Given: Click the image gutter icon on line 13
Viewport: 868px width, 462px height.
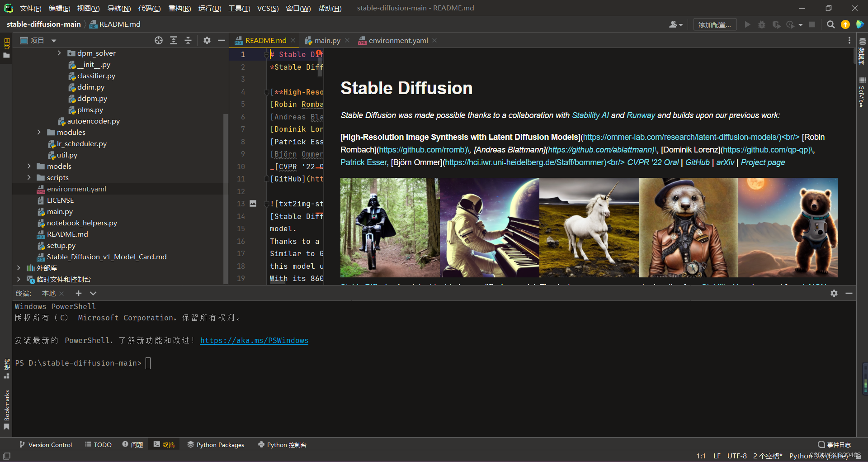Looking at the screenshot, I should pyautogui.click(x=253, y=204).
